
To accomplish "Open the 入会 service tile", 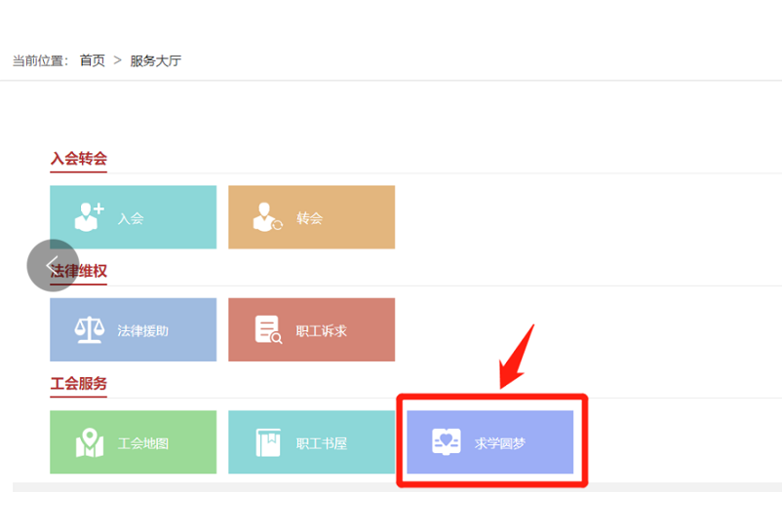I will (134, 217).
